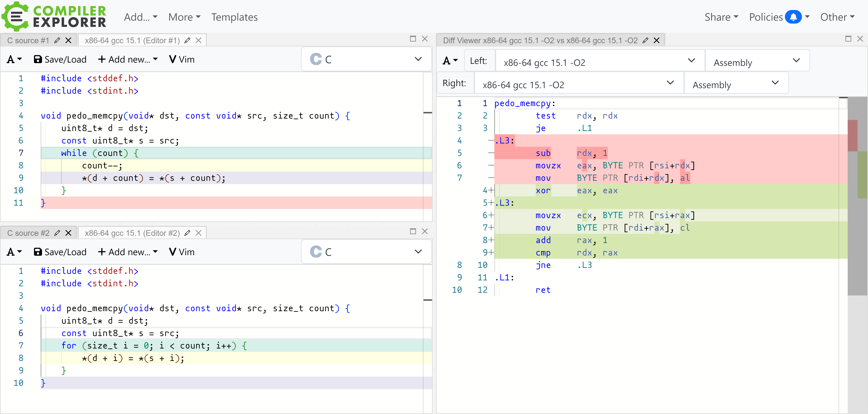Click the Compiler Explorer logo
The width and height of the screenshot is (868, 414).
click(x=54, y=16)
